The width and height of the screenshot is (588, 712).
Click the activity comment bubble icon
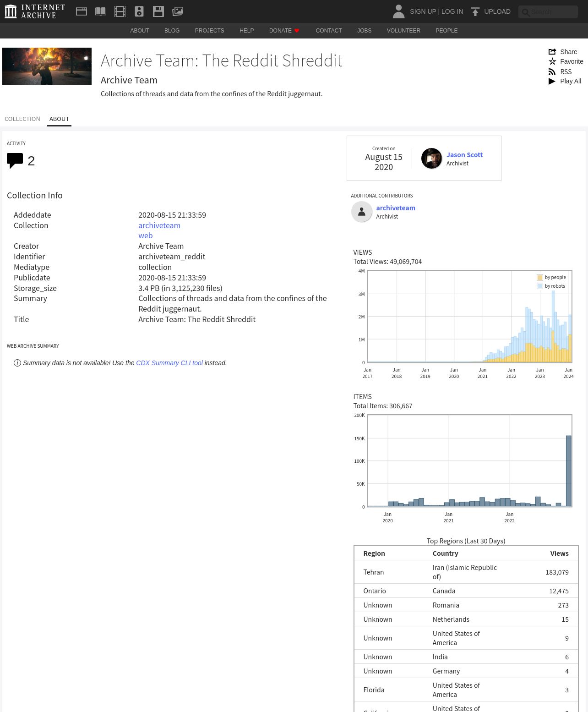point(15,161)
